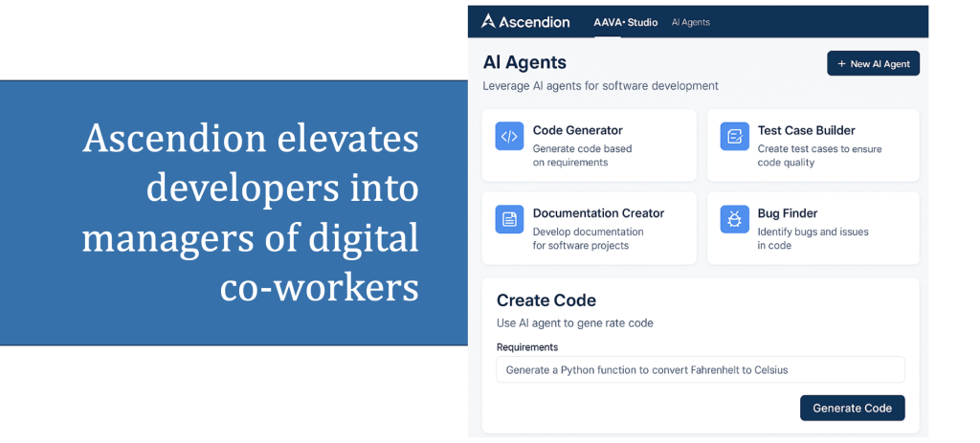Select 'Develop documentation for software projects' text
980x443 pixels.
(x=588, y=238)
